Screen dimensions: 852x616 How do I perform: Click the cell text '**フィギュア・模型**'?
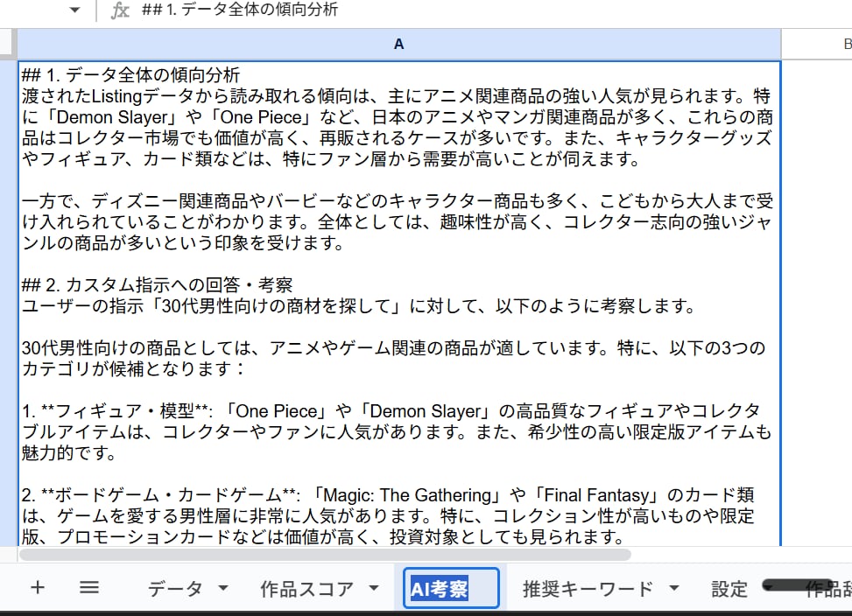(124, 411)
